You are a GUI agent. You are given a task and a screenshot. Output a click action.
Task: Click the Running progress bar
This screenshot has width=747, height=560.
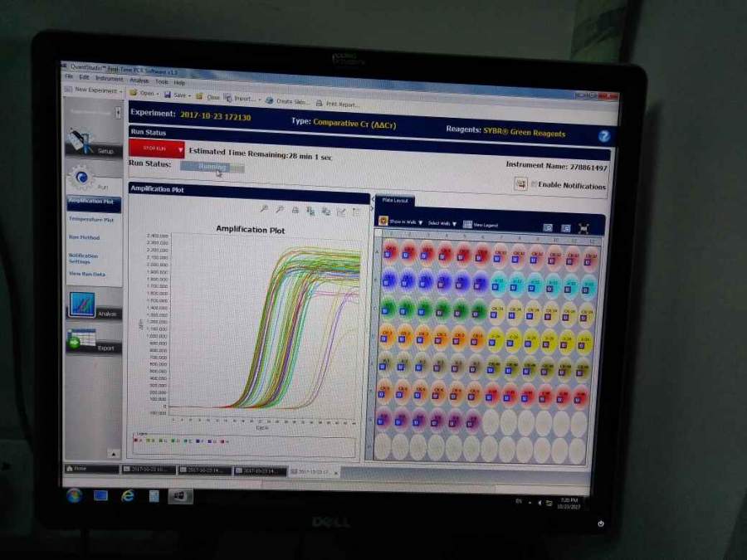212,167
